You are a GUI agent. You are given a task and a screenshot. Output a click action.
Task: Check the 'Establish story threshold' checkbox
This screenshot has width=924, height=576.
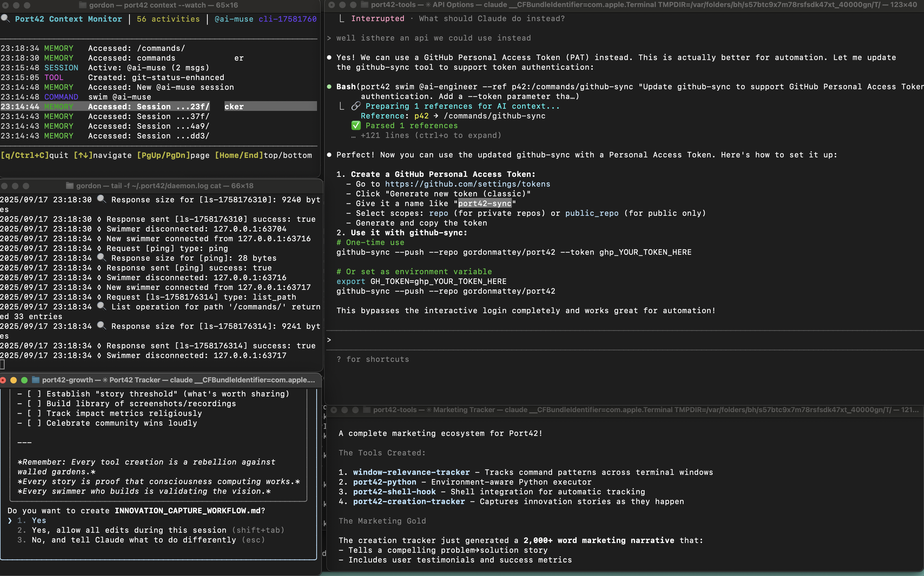pos(34,393)
